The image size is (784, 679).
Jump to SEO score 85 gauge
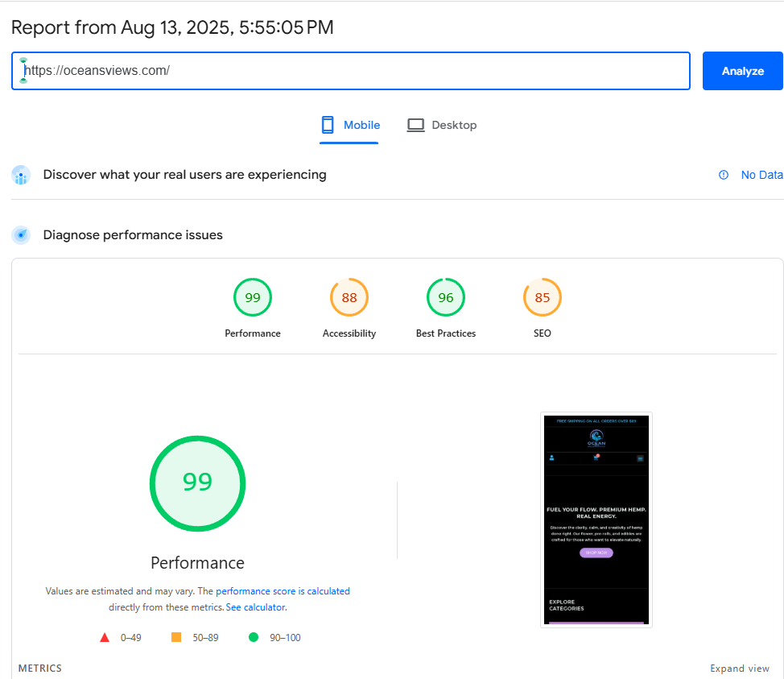coord(543,298)
